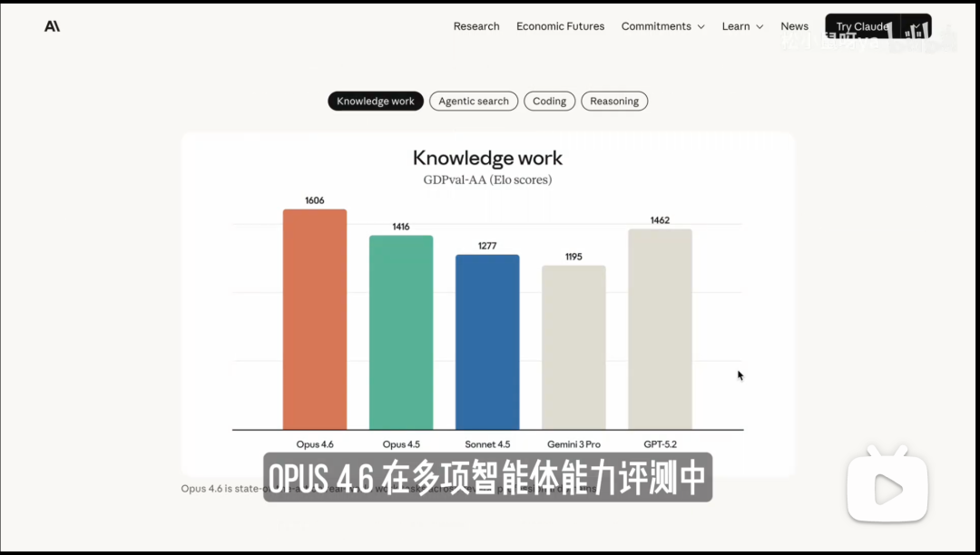The height and width of the screenshot is (555, 980).
Task: Open the Research page link
Action: [476, 26]
